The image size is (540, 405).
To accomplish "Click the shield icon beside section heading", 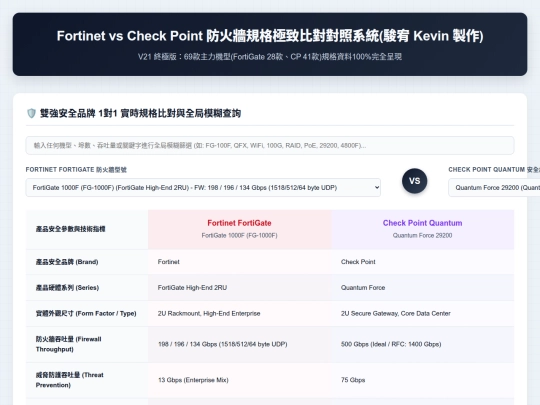I will (31, 113).
